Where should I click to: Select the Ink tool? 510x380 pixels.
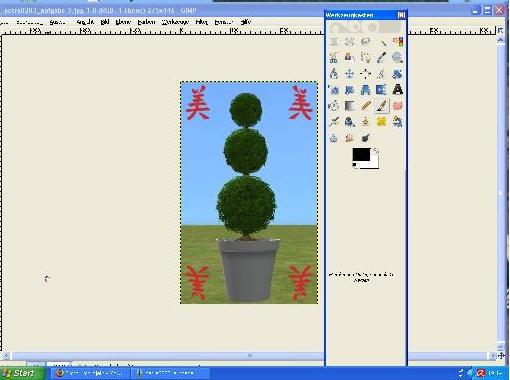click(x=349, y=122)
